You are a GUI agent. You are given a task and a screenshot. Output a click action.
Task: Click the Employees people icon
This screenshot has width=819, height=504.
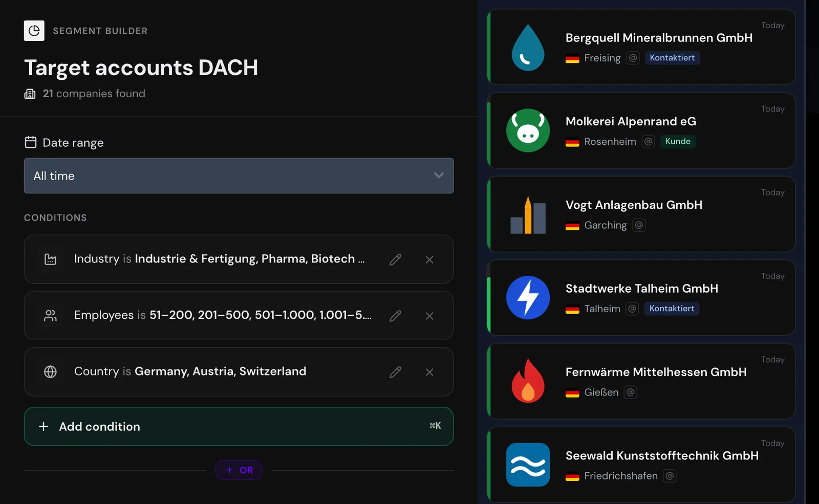pos(50,316)
